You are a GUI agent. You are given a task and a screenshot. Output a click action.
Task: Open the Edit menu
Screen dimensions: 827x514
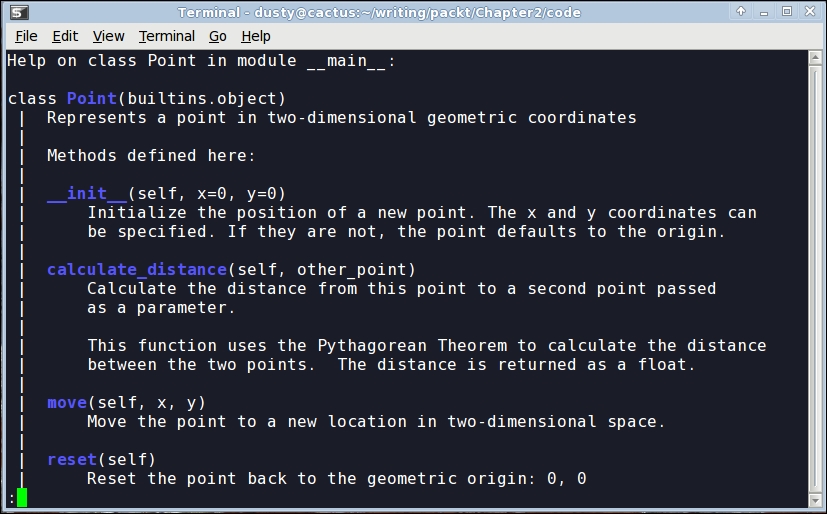tap(65, 36)
